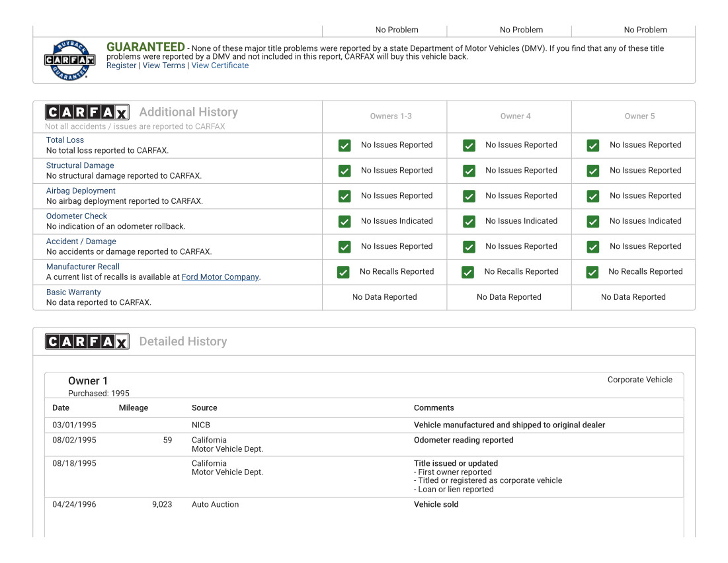Click the Mileage column header
Image resolution: width=728 pixels, height=563 pixels.
coord(134,408)
